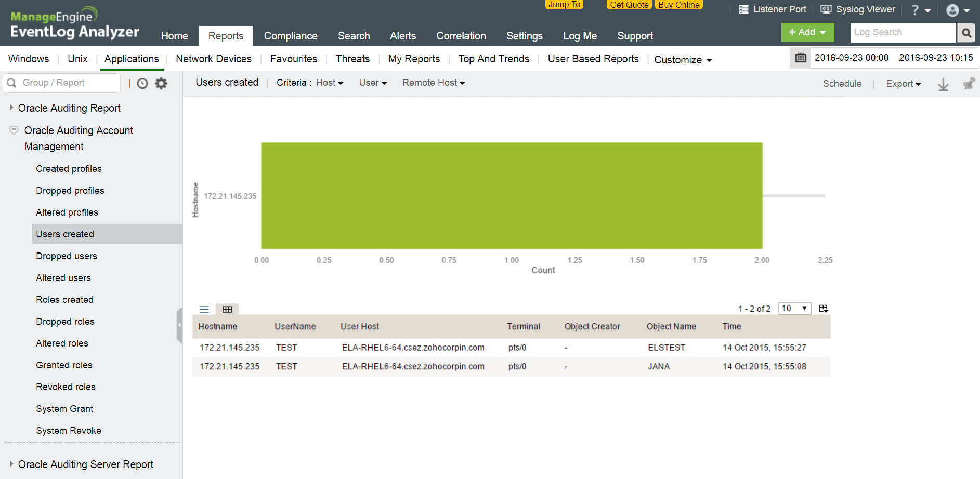Image resolution: width=980 pixels, height=479 pixels.
Task: Open the User criteria dropdown
Action: click(x=373, y=83)
